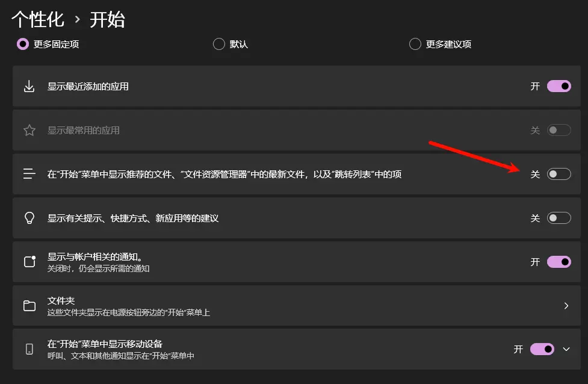This screenshot has height=384, width=588.
Task: Click the folder icon on the 文件夹 row
Action: tap(29, 305)
